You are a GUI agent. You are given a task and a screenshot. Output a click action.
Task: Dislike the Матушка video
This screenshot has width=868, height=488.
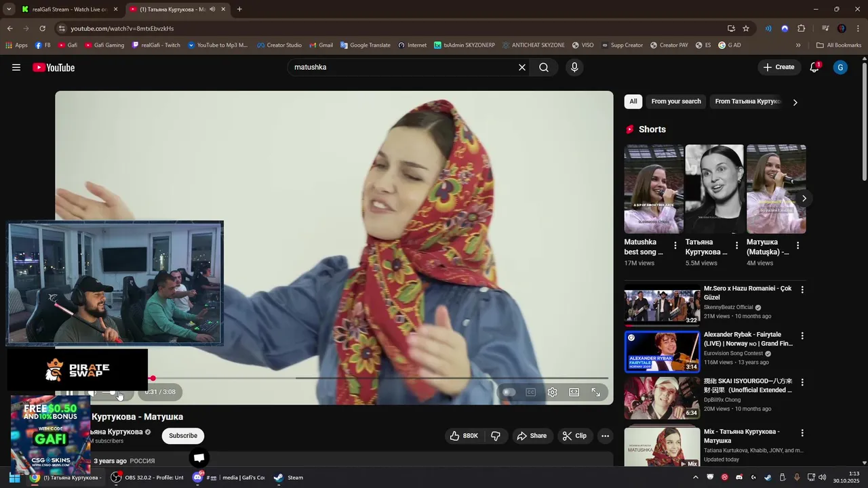(x=496, y=436)
